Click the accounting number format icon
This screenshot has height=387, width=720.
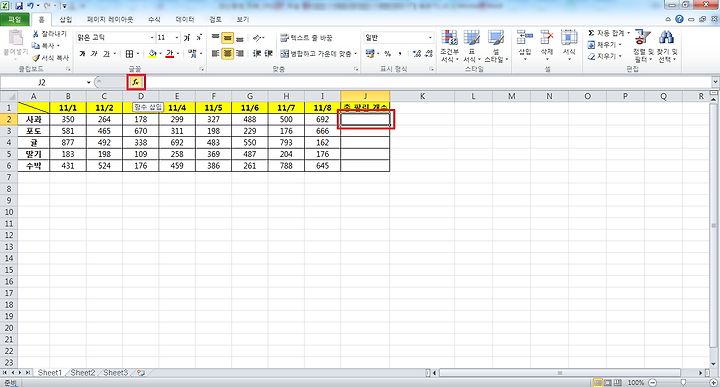coord(370,54)
